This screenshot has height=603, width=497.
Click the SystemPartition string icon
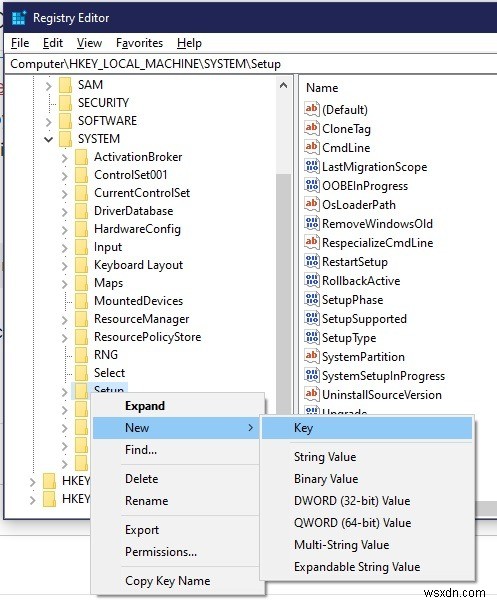tap(312, 356)
